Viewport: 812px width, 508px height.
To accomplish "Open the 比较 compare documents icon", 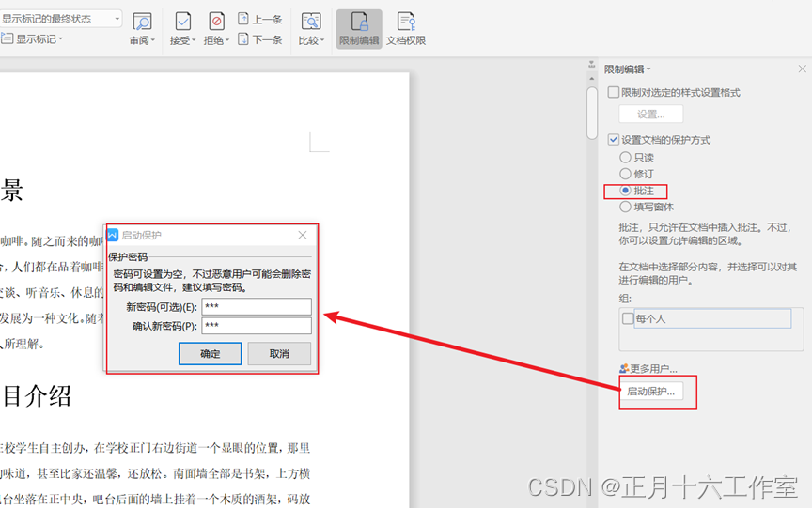I will point(311,22).
